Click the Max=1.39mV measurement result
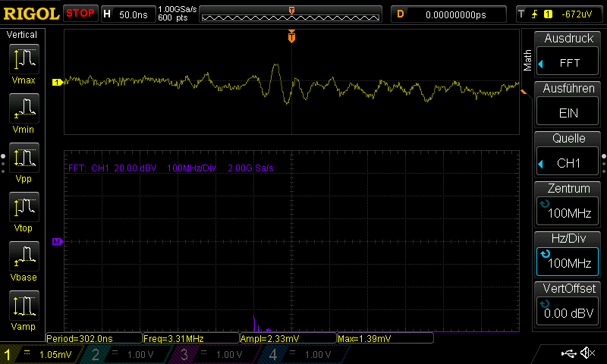 pyautogui.click(x=385, y=338)
